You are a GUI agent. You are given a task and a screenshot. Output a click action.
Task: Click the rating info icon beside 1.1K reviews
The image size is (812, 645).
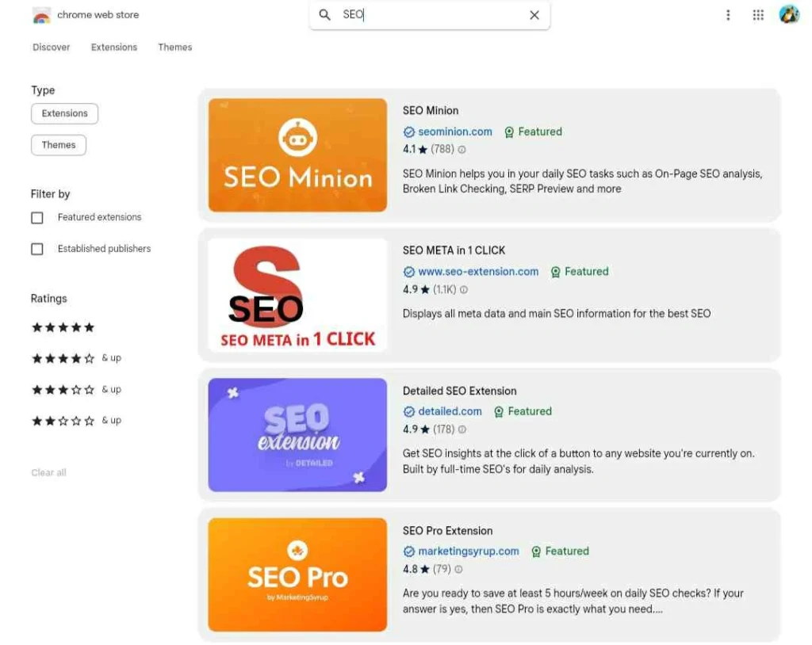464,290
